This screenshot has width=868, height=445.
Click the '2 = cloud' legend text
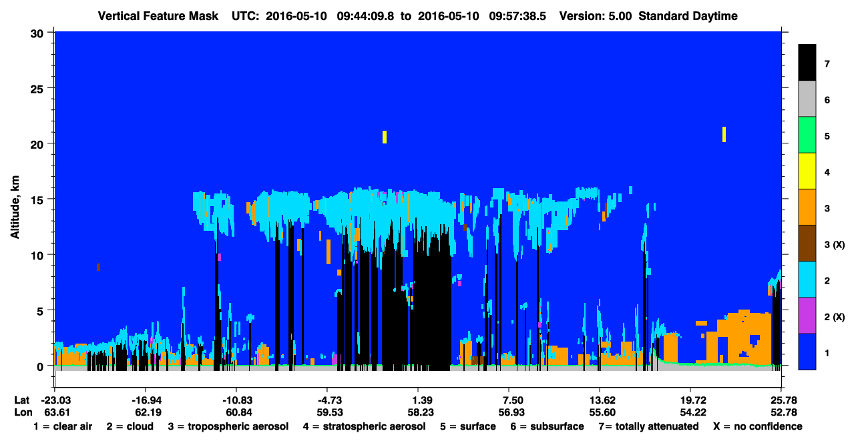click(130, 426)
